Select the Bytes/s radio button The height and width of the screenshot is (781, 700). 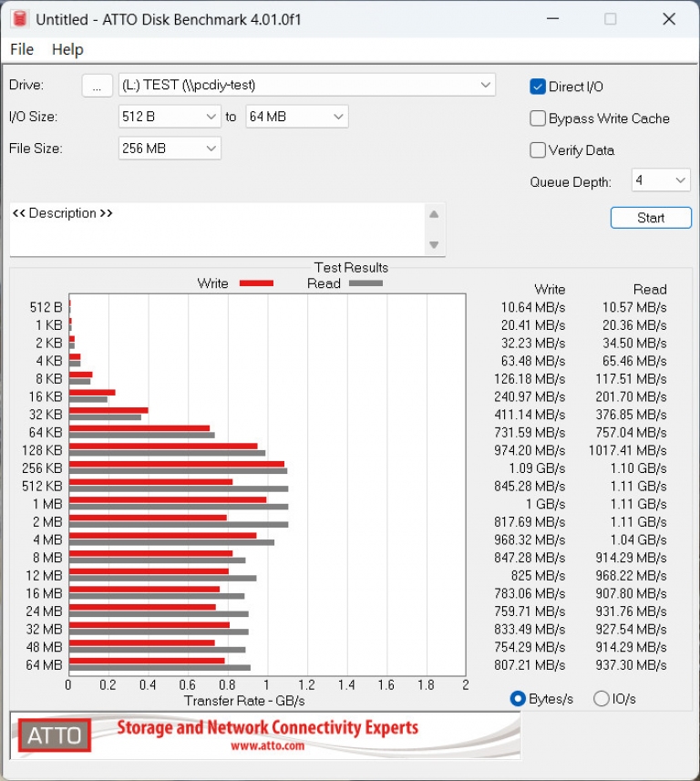click(x=518, y=699)
